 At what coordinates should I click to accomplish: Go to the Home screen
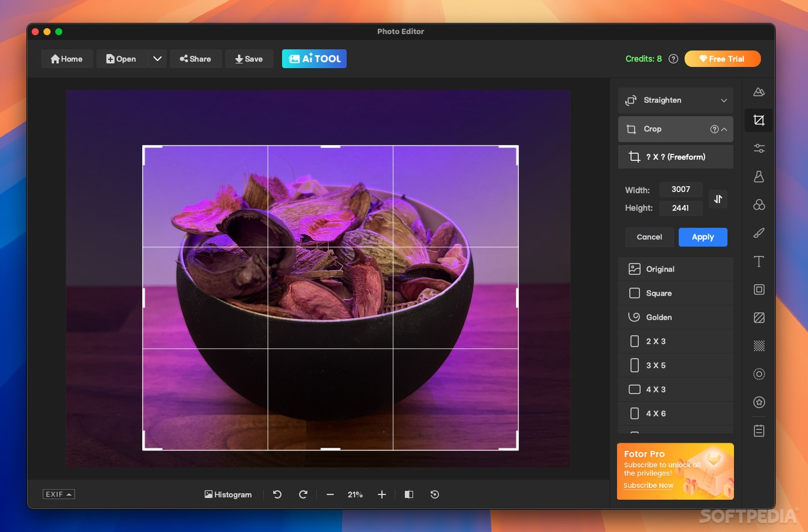(66, 58)
